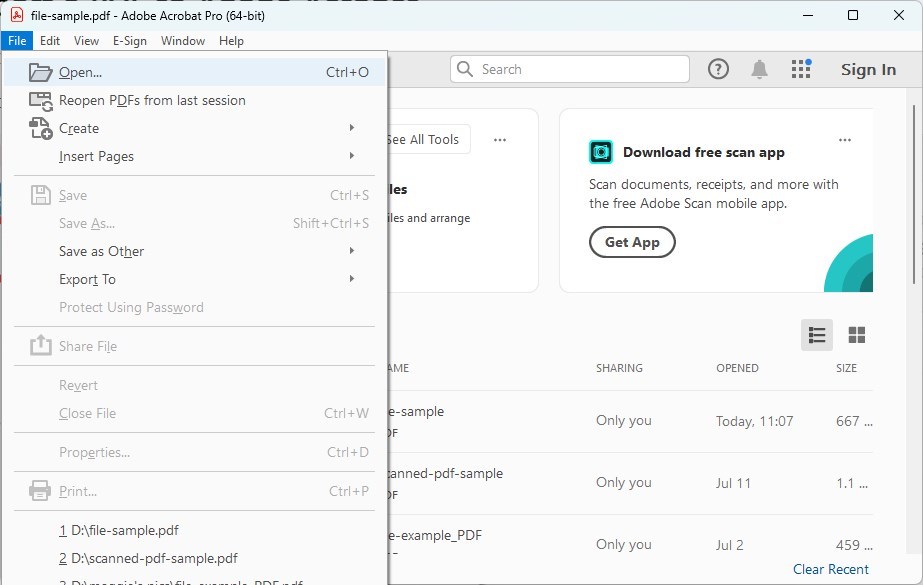Switch to list view
923x585 pixels.
click(x=816, y=335)
